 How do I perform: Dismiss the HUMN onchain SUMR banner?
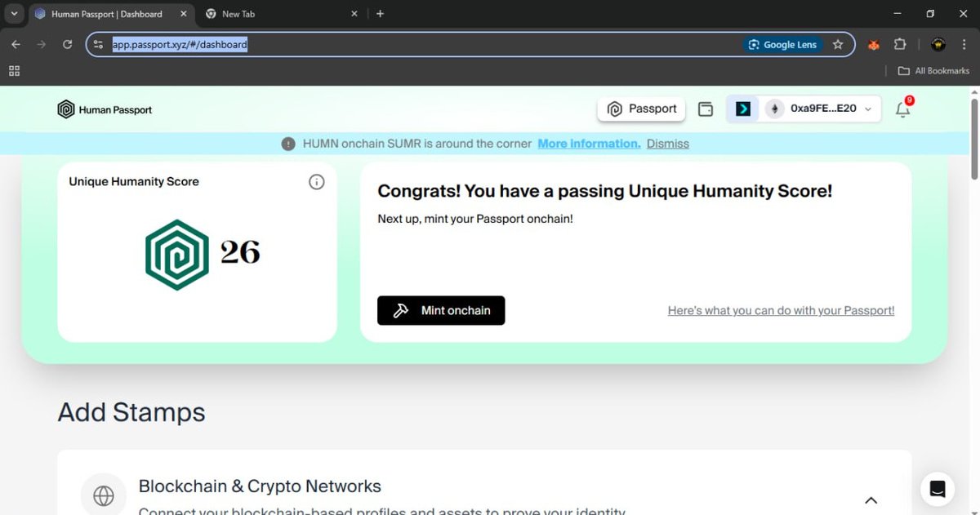tap(668, 144)
